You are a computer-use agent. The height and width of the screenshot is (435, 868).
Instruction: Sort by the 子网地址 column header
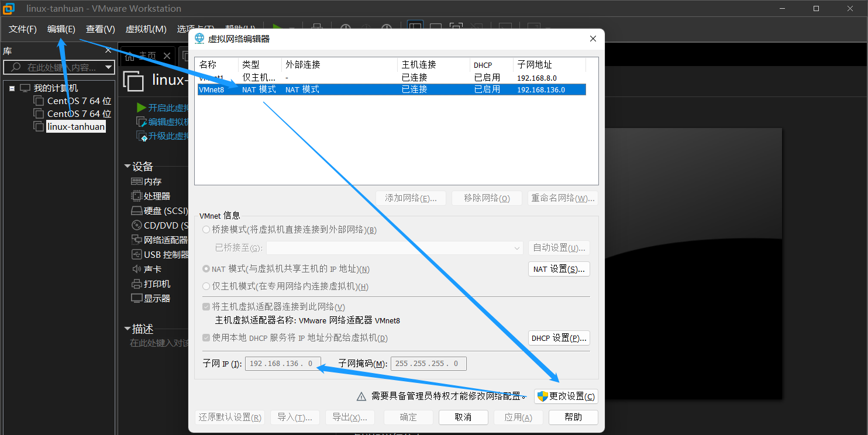coord(550,65)
